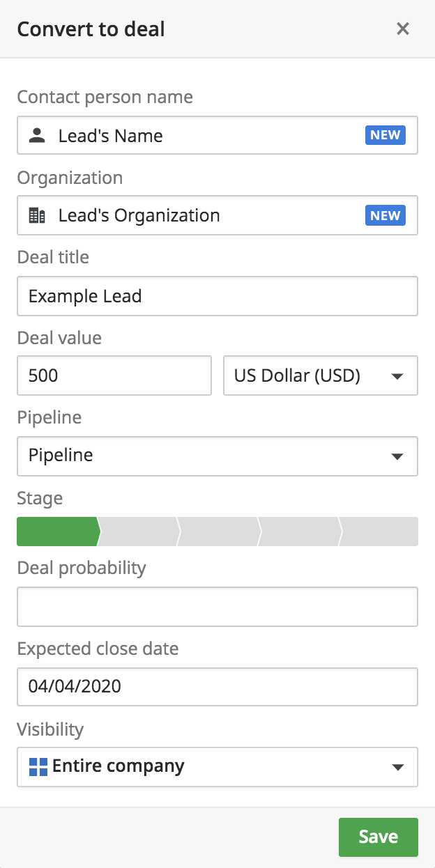The width and height of the screenshot is (435, 868).
Task: Open the Visibility dropdown arrow
Action: tap(397, 767)
